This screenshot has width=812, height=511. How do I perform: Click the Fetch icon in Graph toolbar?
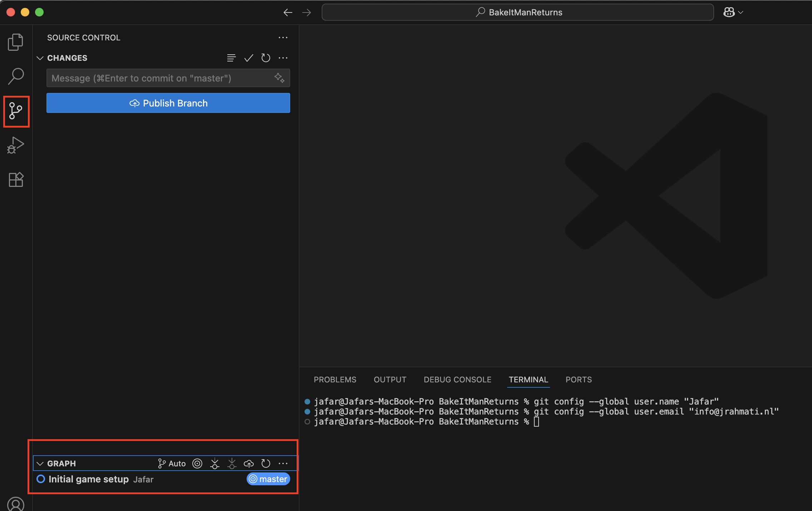point(214,463)
